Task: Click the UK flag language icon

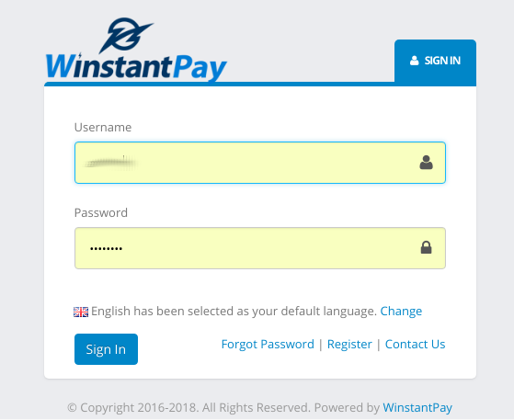Action: [x=81, y=312]
